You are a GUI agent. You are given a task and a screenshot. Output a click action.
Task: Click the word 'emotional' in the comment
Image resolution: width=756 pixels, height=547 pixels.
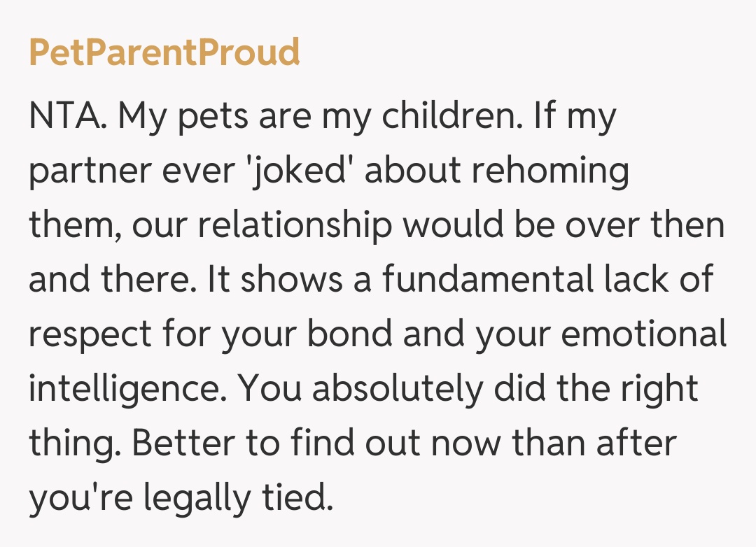(x=645, y=334)
